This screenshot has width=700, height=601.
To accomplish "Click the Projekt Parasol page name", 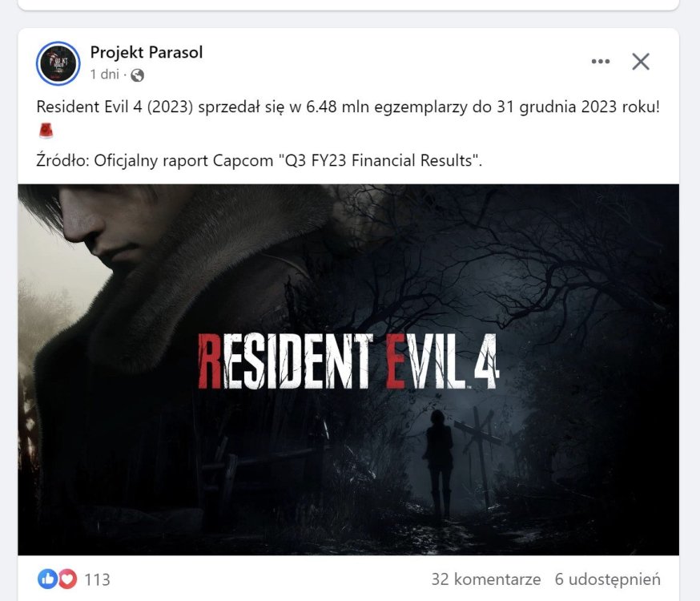I will [x=147, y=52].
